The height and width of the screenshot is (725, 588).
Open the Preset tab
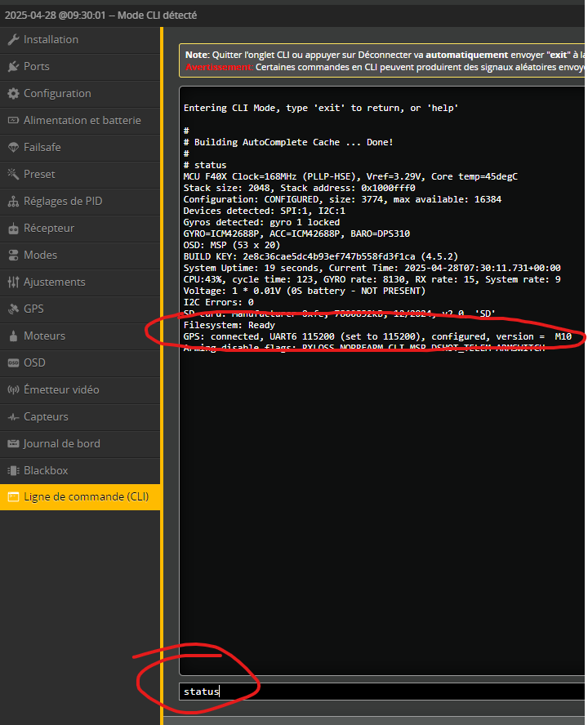[39, 175]
